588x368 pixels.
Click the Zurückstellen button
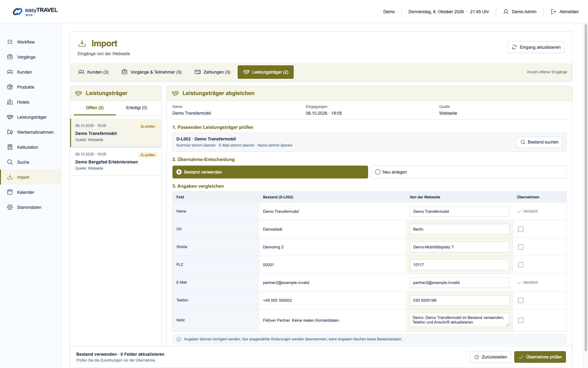(x=491, y=357)
